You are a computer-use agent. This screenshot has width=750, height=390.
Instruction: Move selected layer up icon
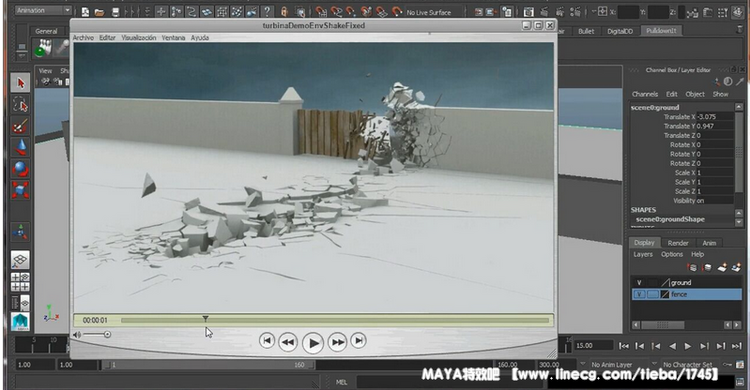pos(692,267)
